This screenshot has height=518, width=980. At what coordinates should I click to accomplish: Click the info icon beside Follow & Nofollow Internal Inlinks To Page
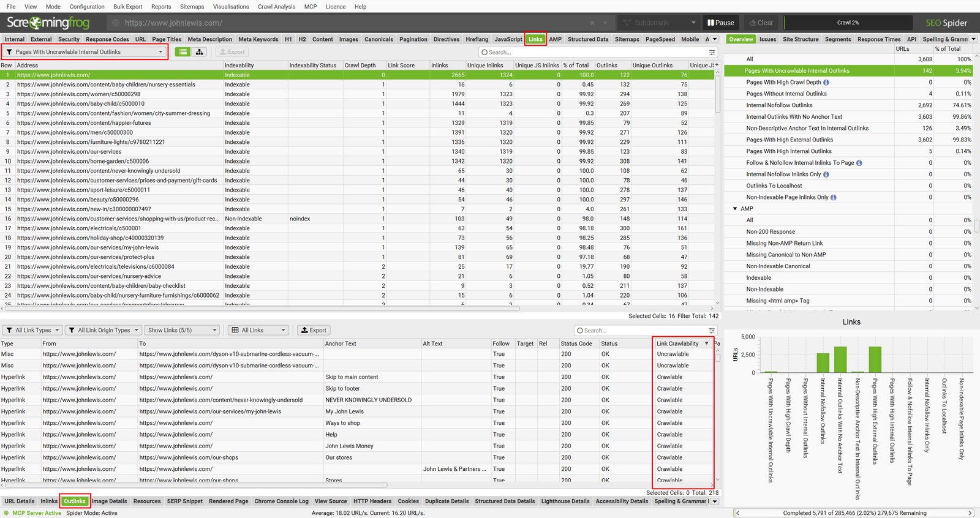tap(859, 163)
